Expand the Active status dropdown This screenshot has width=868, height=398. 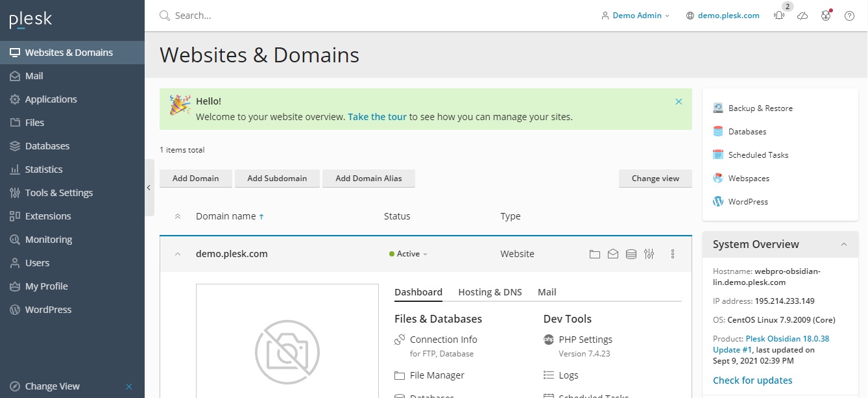pos(409,254)
